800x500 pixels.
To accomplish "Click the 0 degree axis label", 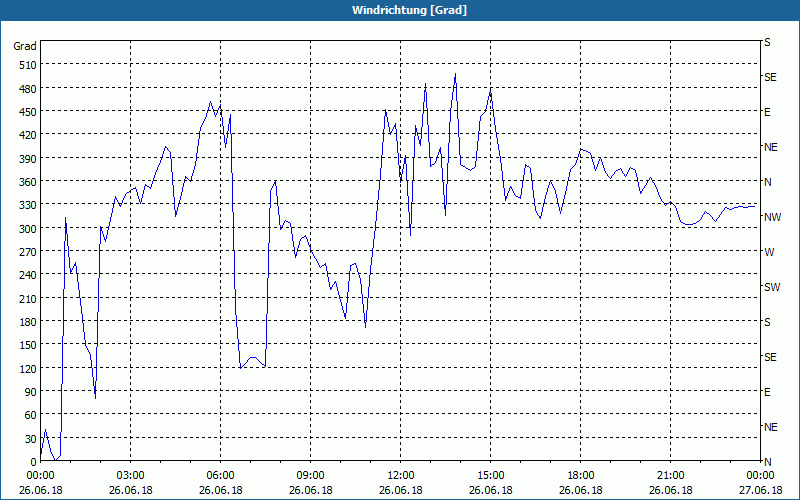I will point(34,462).
